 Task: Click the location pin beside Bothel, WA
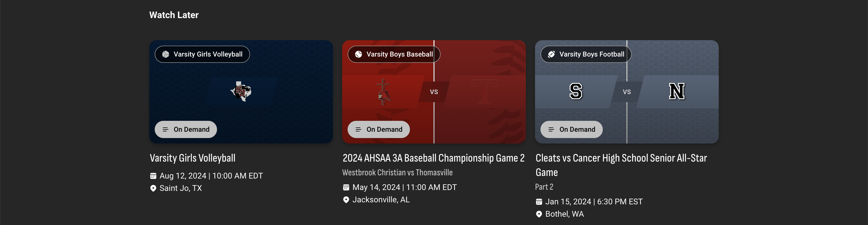coord(539,214)
